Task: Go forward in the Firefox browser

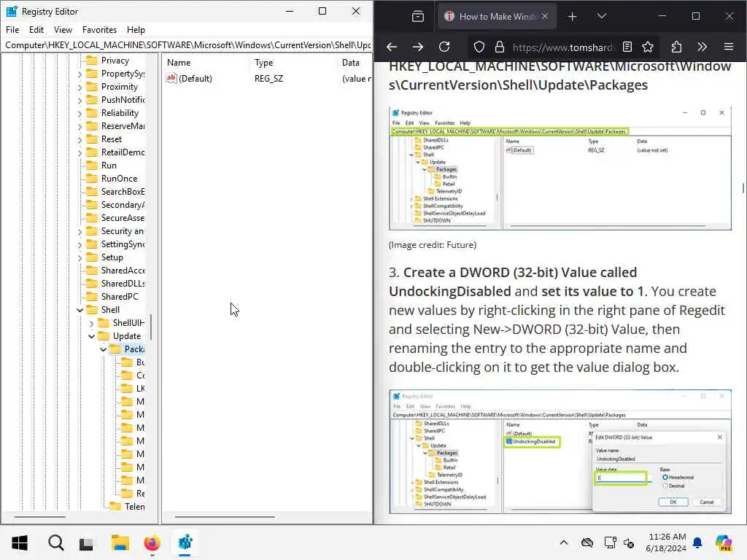Action: tap(418, 47)
